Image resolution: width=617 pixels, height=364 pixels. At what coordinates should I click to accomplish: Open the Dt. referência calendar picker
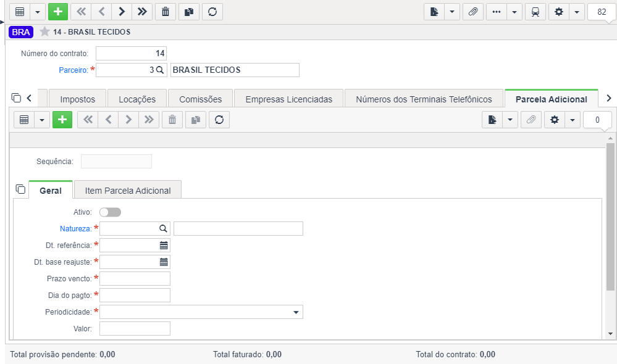pyautogui.click(x=164, y=246)
